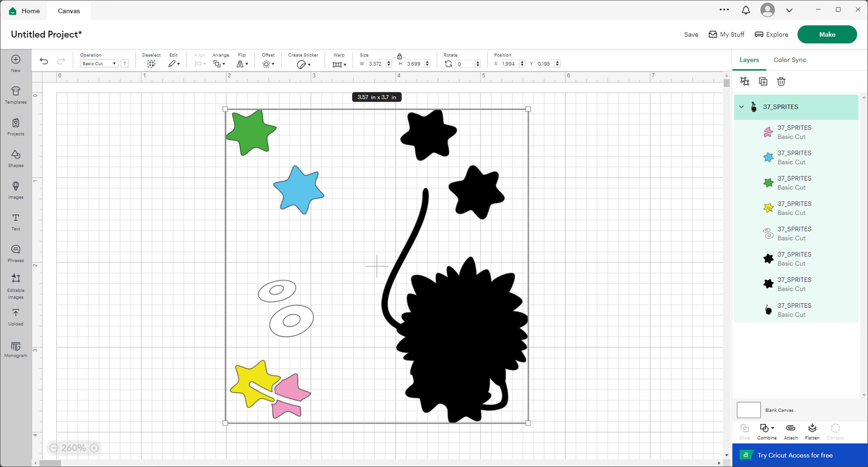Click the Make button
868x467 pixels.
point(827,34)
